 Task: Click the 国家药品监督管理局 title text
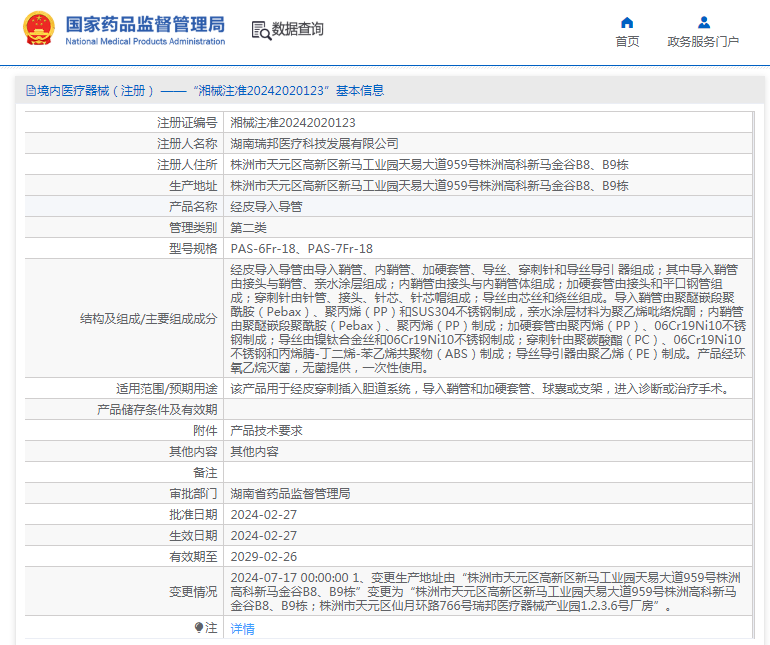click(145, 24)
